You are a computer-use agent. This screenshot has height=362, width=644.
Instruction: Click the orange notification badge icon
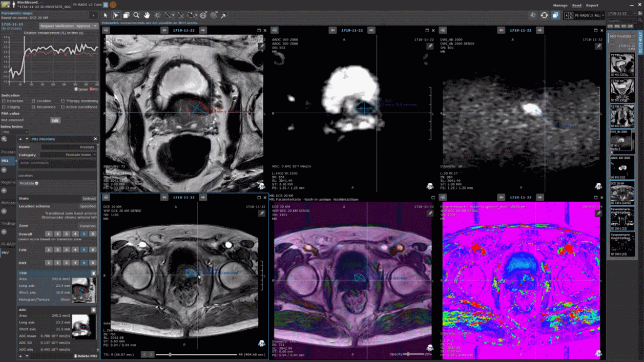click(x=113, y=5)
